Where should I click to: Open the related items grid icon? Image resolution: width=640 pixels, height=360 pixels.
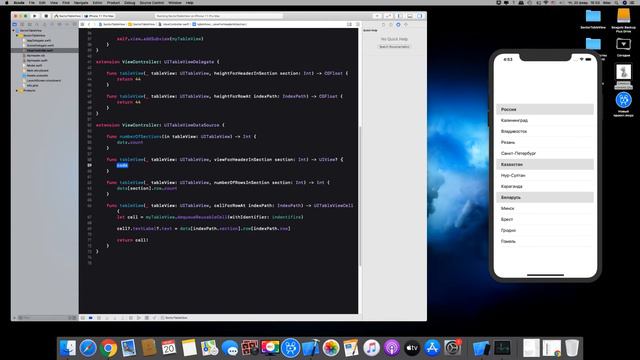(x=82, y=24)
